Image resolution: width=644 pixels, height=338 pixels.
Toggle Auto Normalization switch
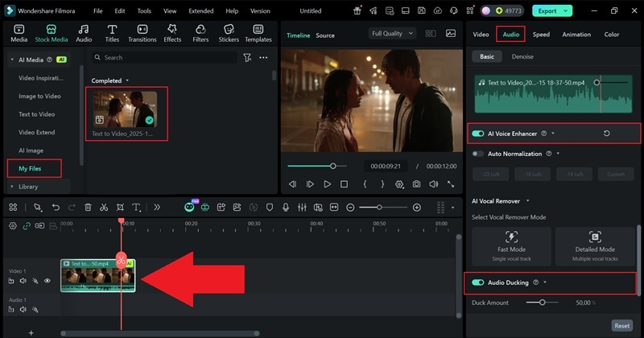coord(477,154)
